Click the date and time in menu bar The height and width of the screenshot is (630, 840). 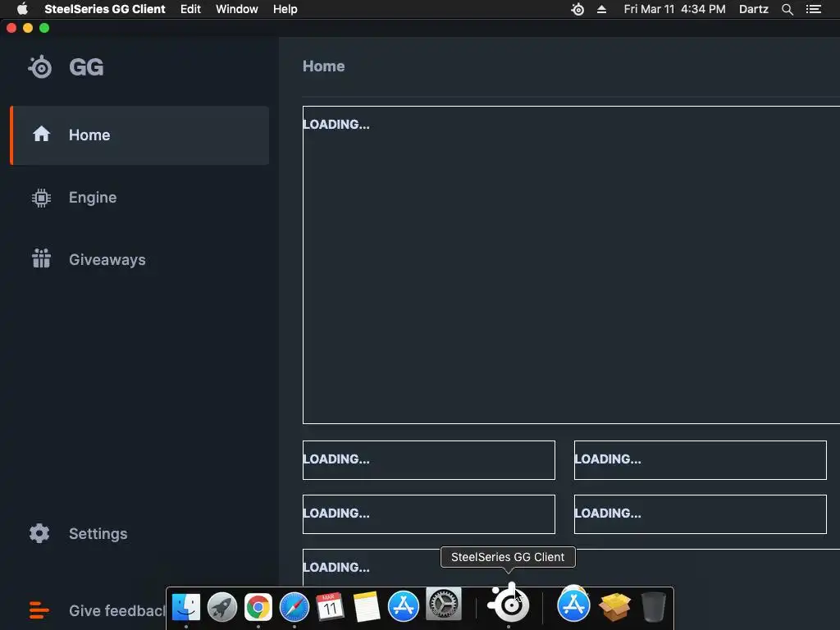coord(674,9)
